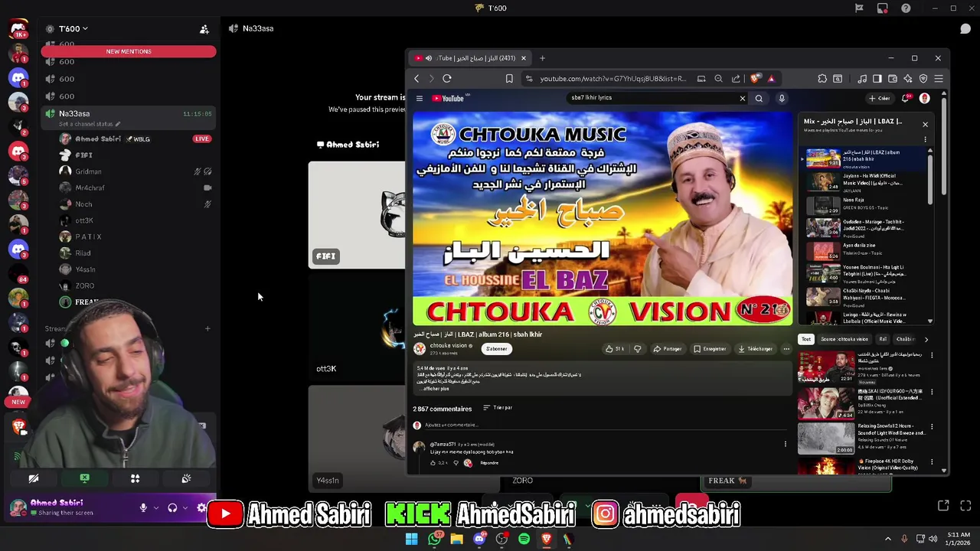This screenshot has width=980, height=551.
Task: Select user Mr4chraf in the voice list
Action: pos(90,187)
